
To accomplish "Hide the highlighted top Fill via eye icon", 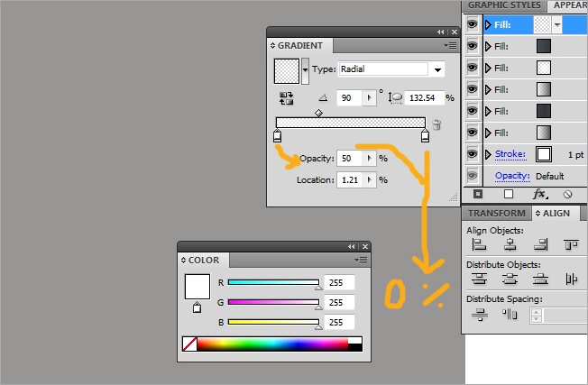I will (x=473, y=24).
